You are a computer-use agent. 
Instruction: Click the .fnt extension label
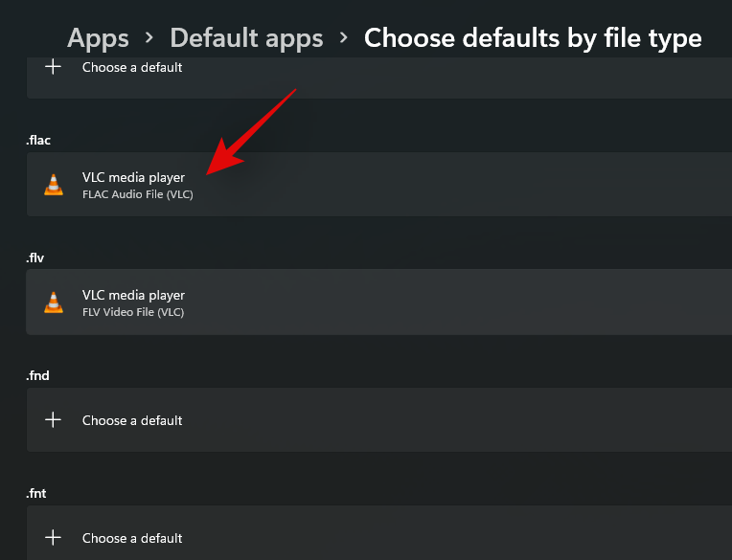36,494
